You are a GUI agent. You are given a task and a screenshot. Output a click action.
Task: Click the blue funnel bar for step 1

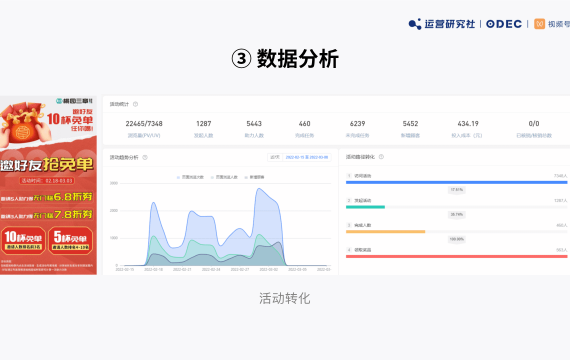pyautogui.click(x=457, y=182)
